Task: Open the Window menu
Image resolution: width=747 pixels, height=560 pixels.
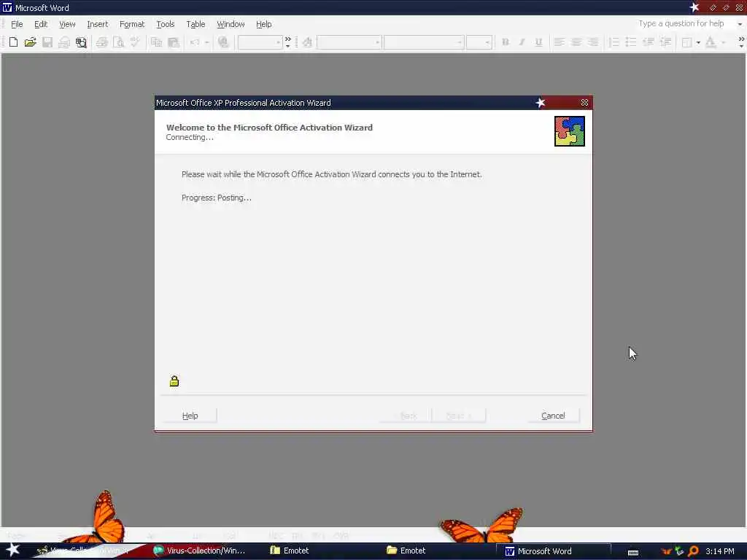Action: pos(231,24)
